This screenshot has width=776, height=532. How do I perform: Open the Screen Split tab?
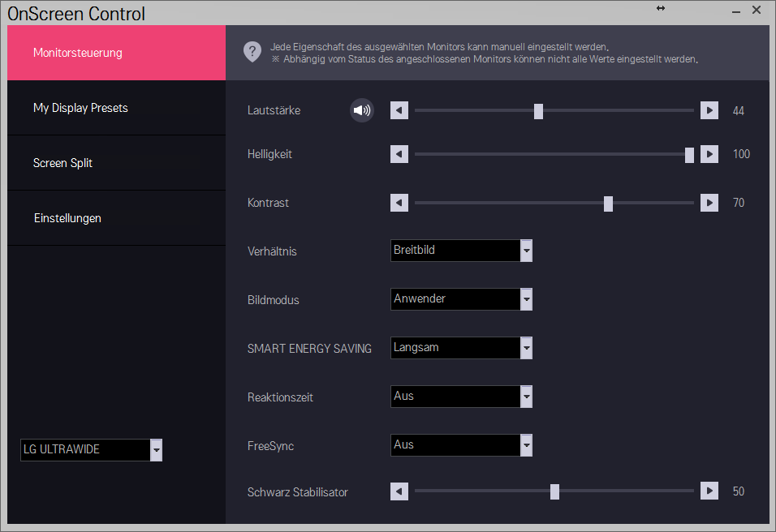[x=116, y=163]
